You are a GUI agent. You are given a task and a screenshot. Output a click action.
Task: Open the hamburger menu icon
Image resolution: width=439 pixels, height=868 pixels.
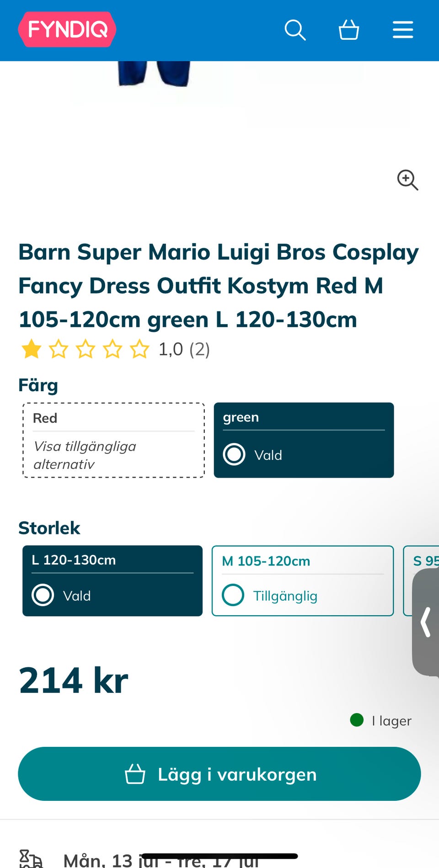403,30
